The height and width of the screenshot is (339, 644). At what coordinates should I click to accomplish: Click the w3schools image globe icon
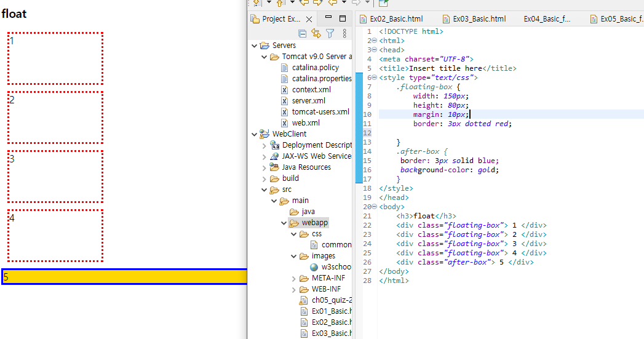[314, 267]
